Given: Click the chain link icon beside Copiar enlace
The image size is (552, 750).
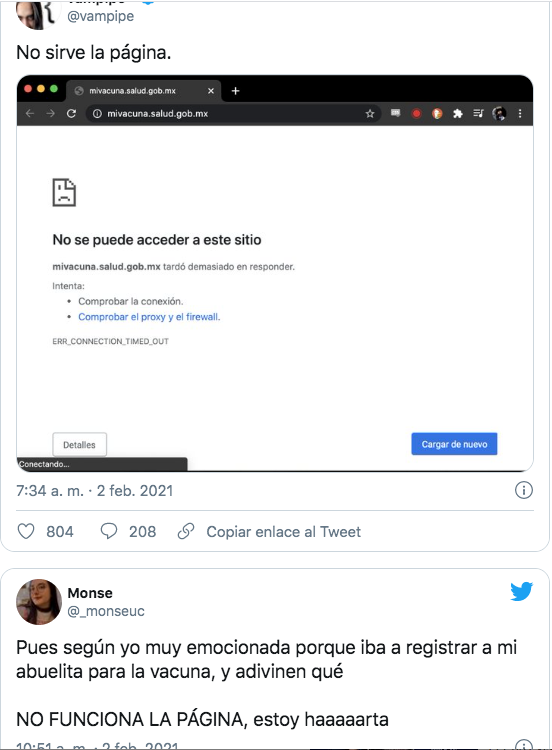Looking at the screenshot, I should point(186,531).
